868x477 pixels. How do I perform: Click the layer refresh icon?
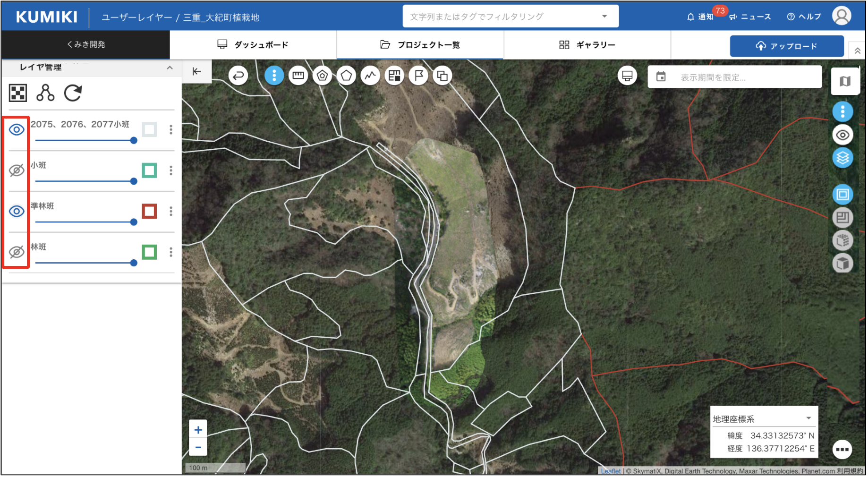tap(73, 93)
